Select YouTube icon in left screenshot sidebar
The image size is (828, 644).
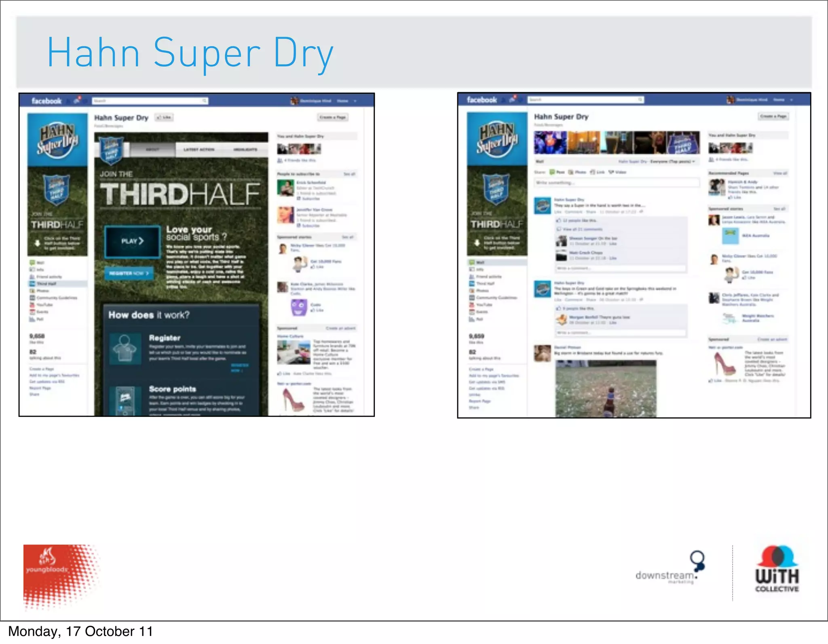click(x=32, y=305)
